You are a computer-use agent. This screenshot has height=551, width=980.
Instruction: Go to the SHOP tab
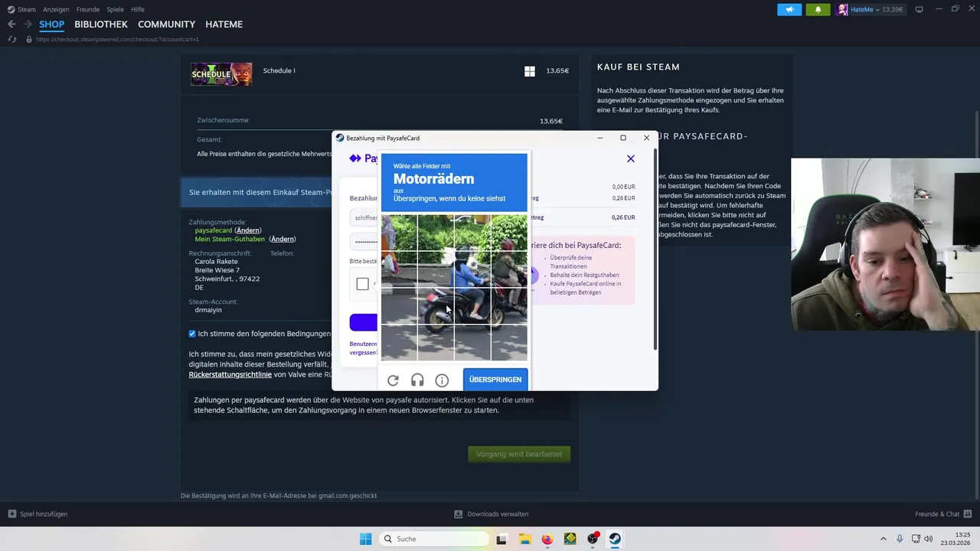[52, 24]
